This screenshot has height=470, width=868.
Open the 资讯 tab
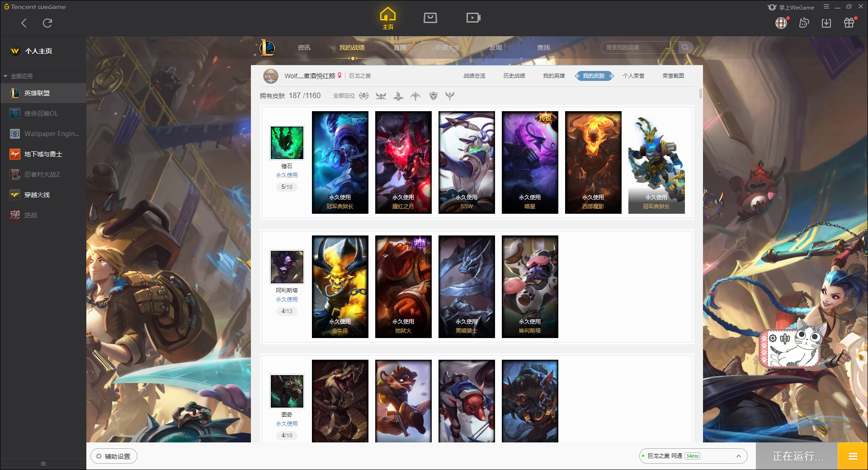coord(304,47)
